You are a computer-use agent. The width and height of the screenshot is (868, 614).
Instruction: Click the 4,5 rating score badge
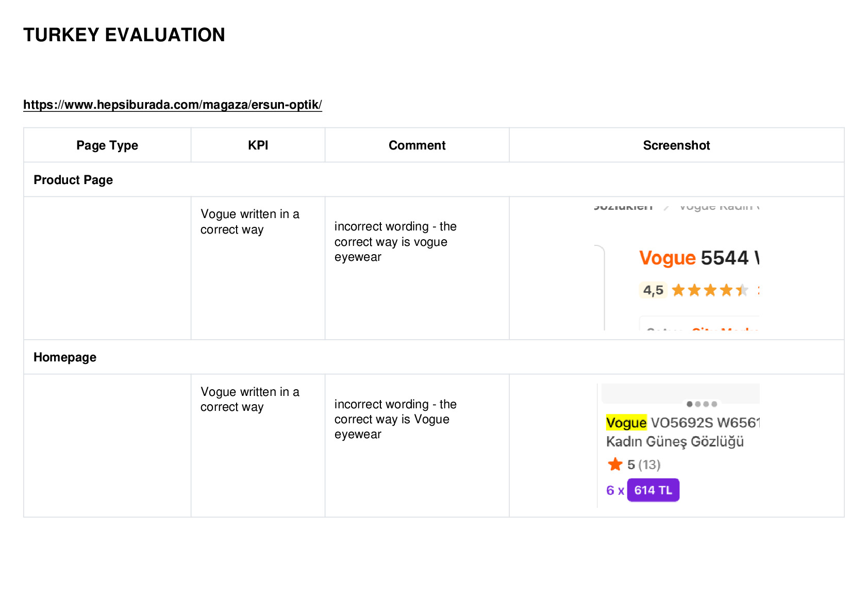point(653,290)
